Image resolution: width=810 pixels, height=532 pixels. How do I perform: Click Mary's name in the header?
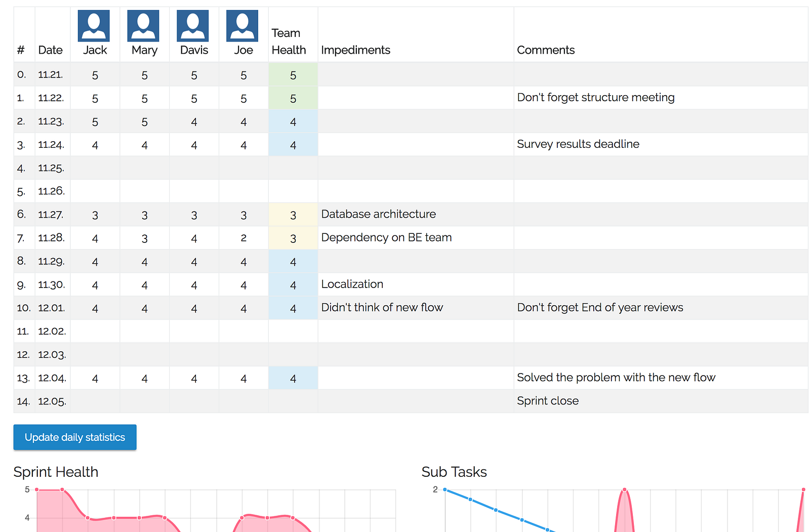145,50
